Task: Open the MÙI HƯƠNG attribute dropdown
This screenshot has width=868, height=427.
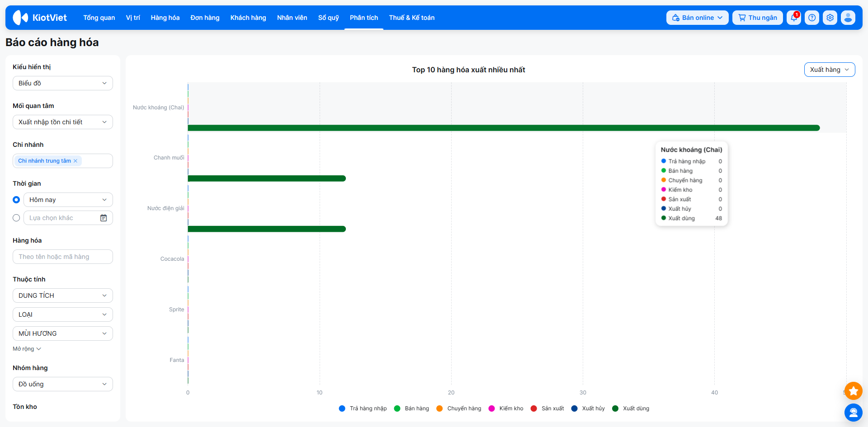Action: 63,333
